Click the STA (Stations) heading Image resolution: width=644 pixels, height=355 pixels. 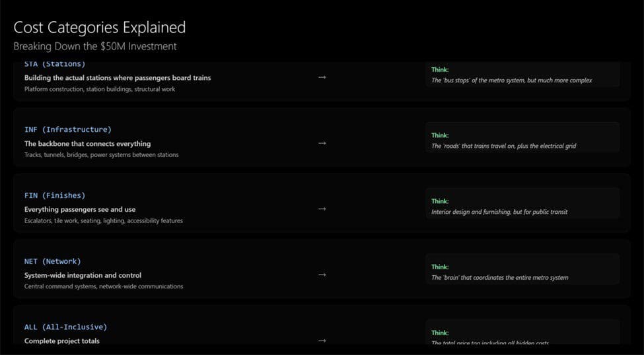click(x=55, y=65)
